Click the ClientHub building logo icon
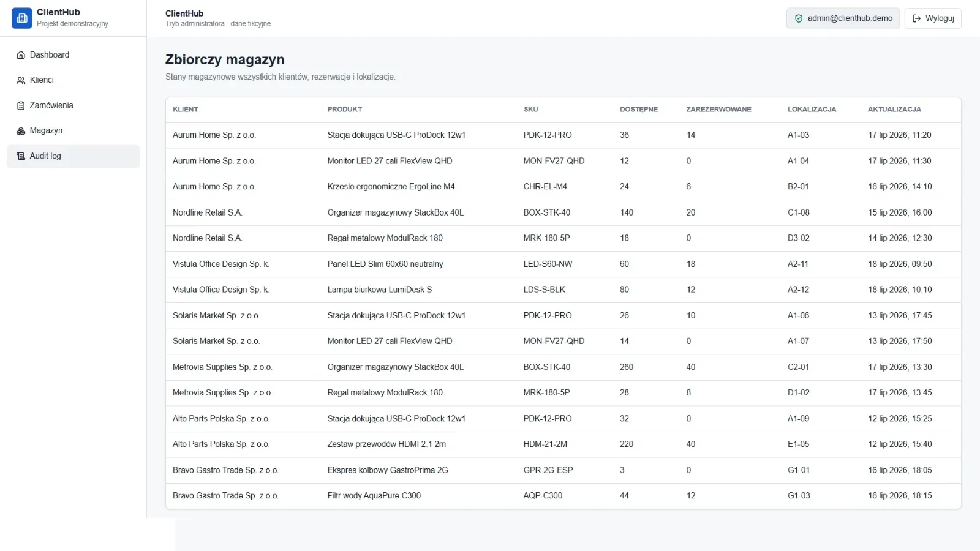Image resolution: width=980 pixels, height=551 pixels. pos(22,18)
